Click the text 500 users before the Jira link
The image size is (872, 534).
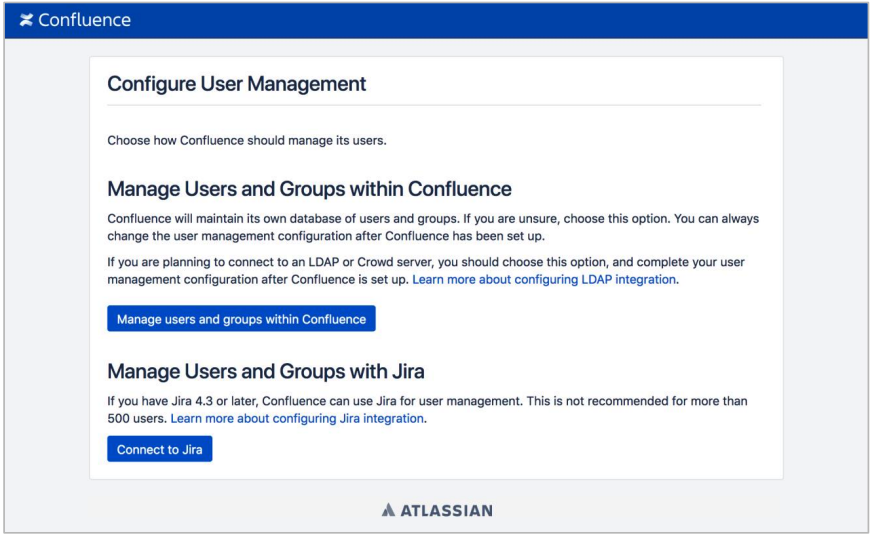pos(137,418)
